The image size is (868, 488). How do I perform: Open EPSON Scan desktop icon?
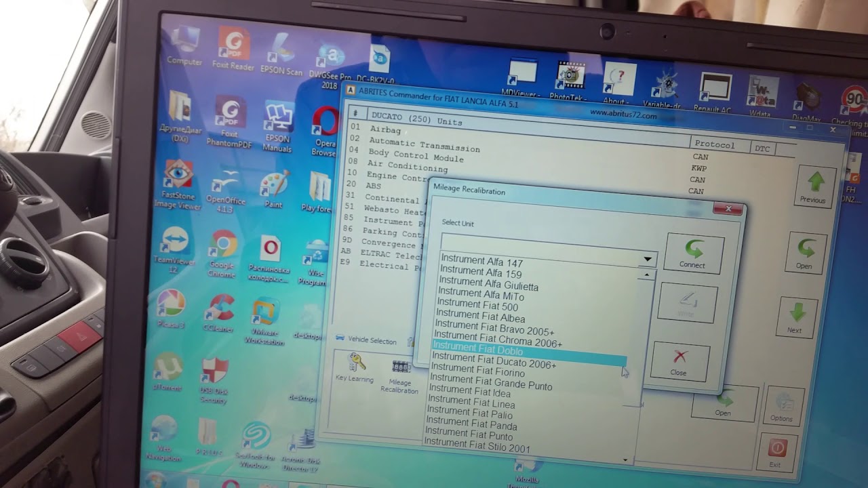pos(281,55)
